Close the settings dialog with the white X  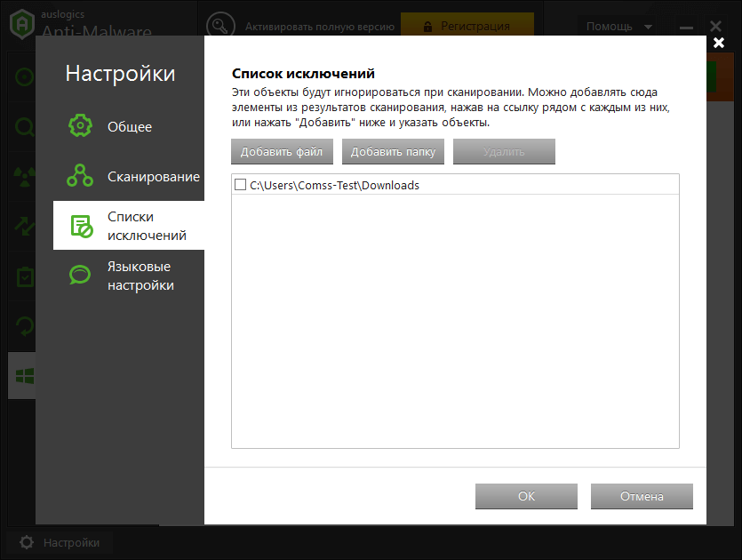click(x=719, y=43)
